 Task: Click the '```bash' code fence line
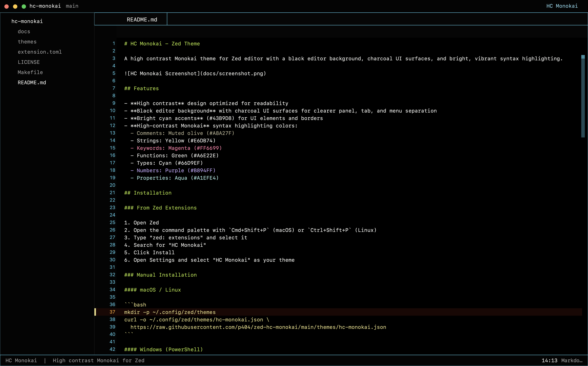tap(135, 305)
